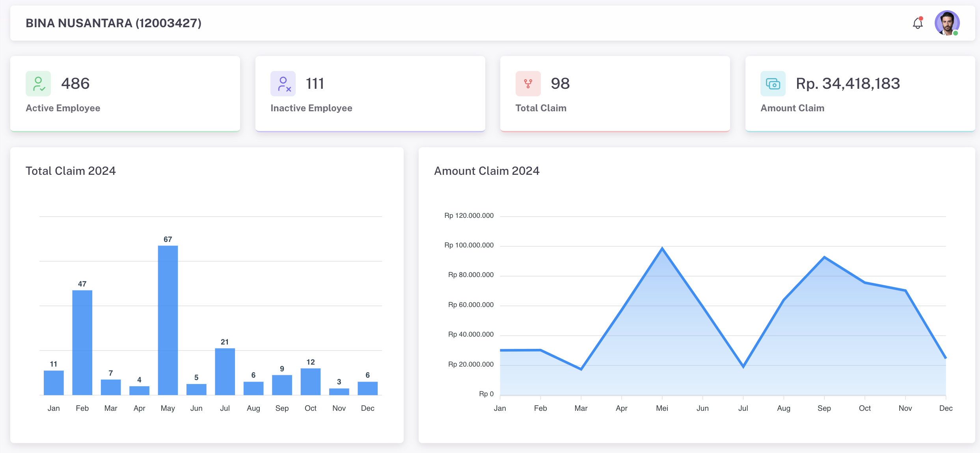Click the November bar labeled 3
This screenshot has width=980, height=453.
(x=339, y=392)
